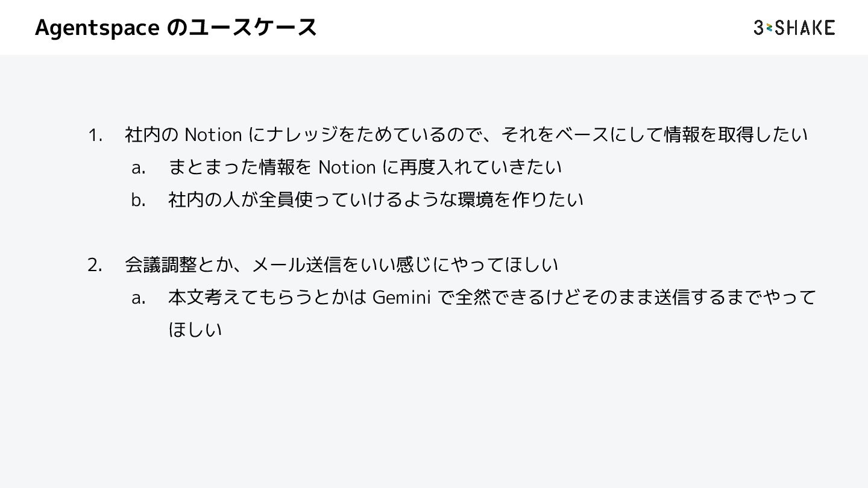Click the list number '2.' marker
Image resolution: width=868 pixels, height=488 pixels.
(x=95, y=264)
